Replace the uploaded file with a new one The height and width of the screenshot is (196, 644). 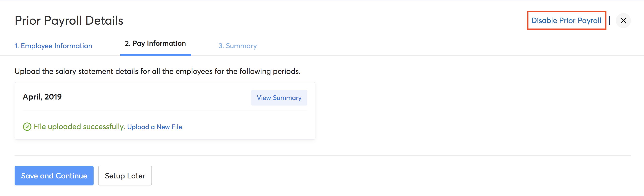click(155, 127)
